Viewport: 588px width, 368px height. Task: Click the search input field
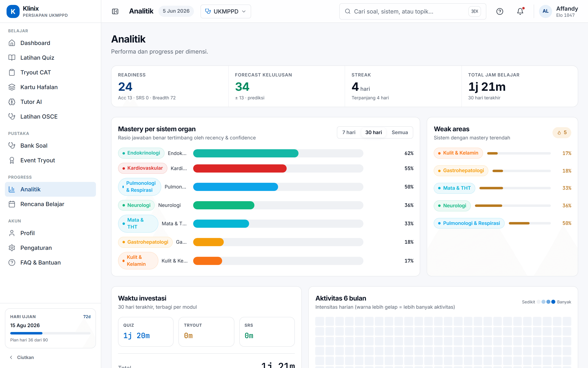(413, 11)
